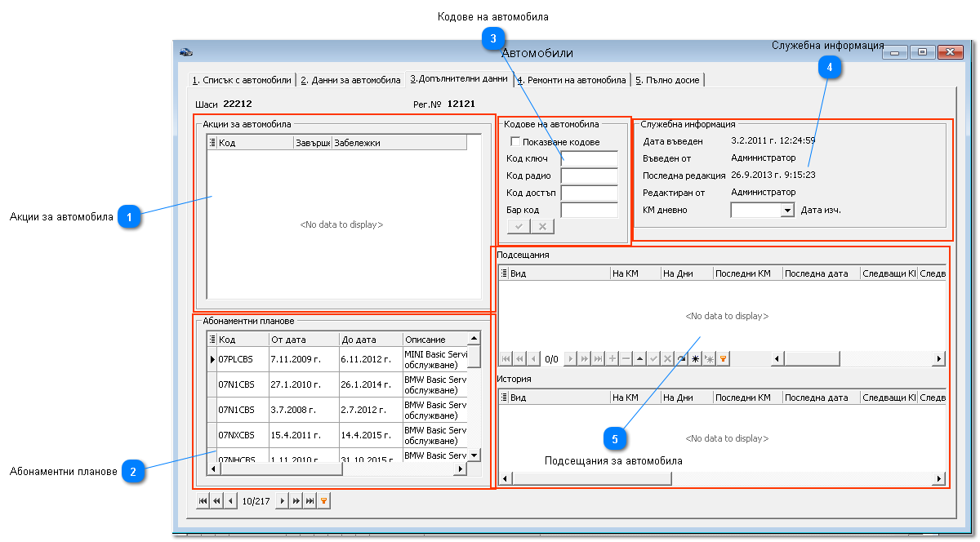Open the Данни за автомобила tab
The height and width of the screenshot is (542, 980).
tap(350, 80)
